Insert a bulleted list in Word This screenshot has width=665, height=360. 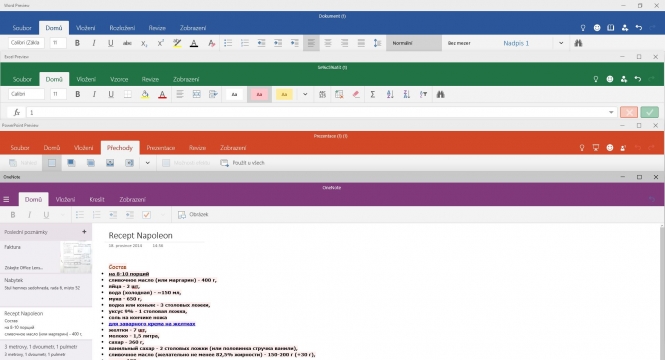[x=228, y=43]
